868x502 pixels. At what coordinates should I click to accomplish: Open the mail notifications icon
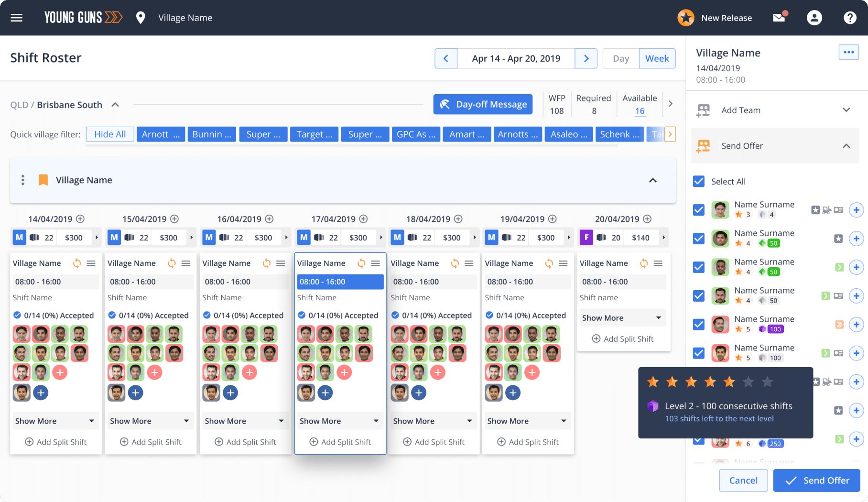[780, 18]
